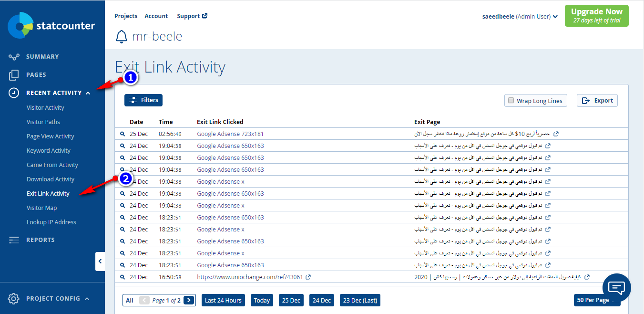Open Download Activity
The image size is (644, 314).
[x=51, y=179]
